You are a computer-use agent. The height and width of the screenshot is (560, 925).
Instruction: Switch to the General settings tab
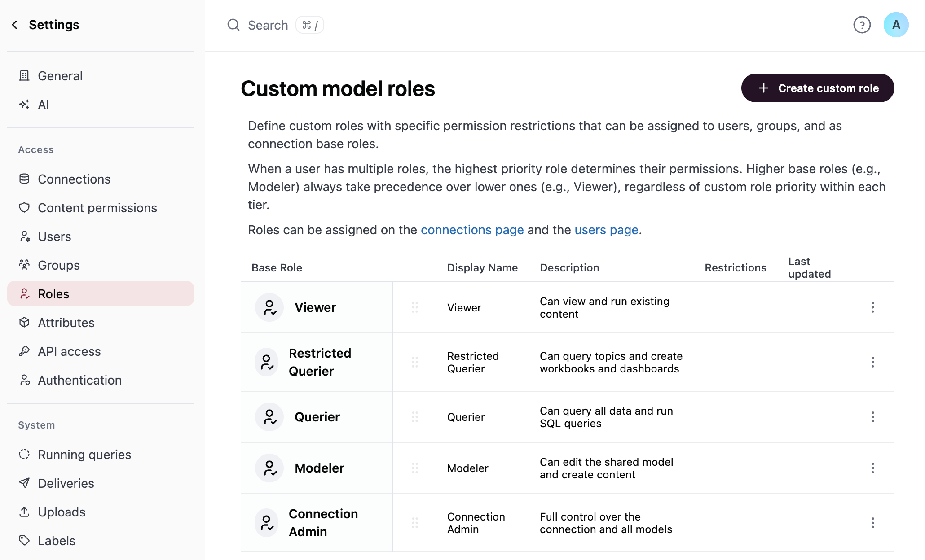coord(60,75)
